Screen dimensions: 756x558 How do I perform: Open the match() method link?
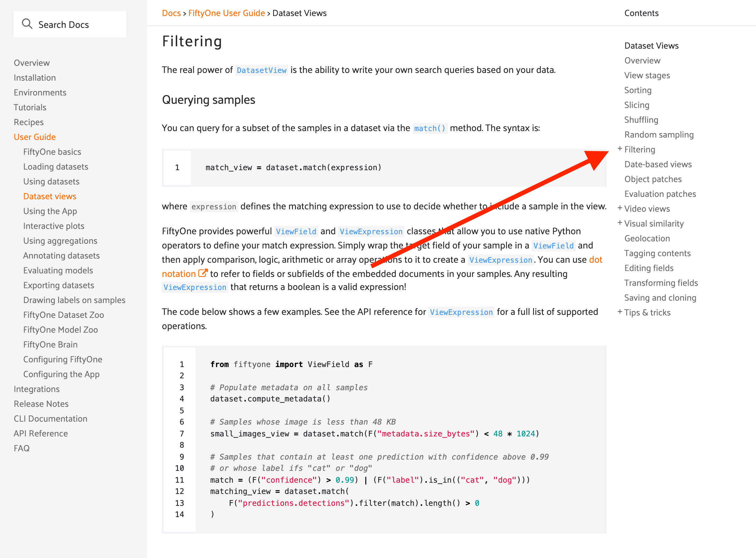coord(430,128)
